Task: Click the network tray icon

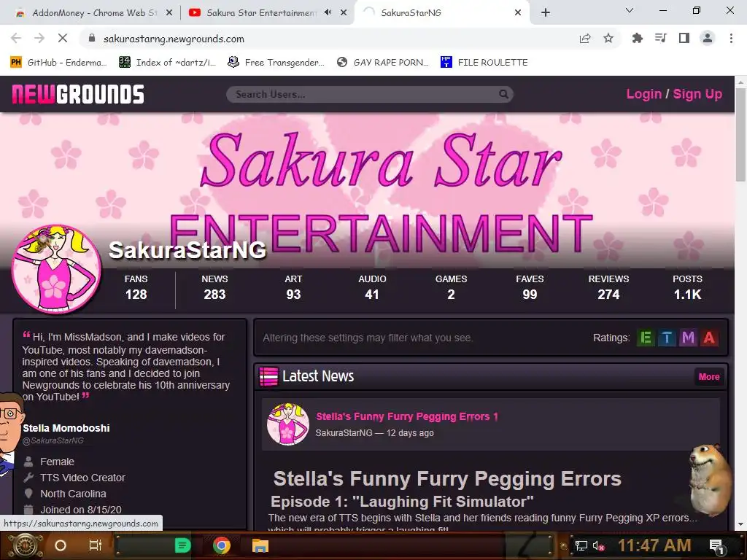Action: tap(581, 545)
